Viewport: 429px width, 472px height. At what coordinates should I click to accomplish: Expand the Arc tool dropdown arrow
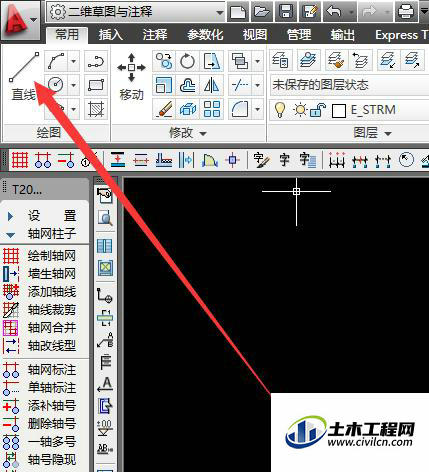[74, 61]
